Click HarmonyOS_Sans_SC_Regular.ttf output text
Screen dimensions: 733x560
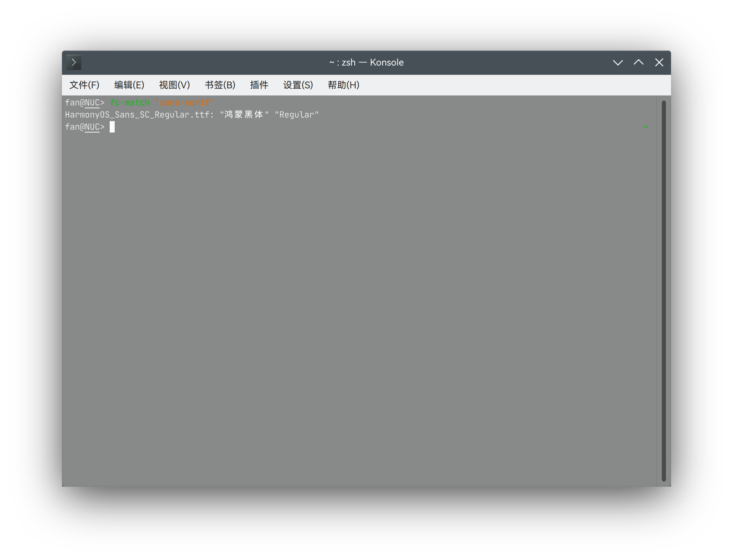tap(139, 115)
